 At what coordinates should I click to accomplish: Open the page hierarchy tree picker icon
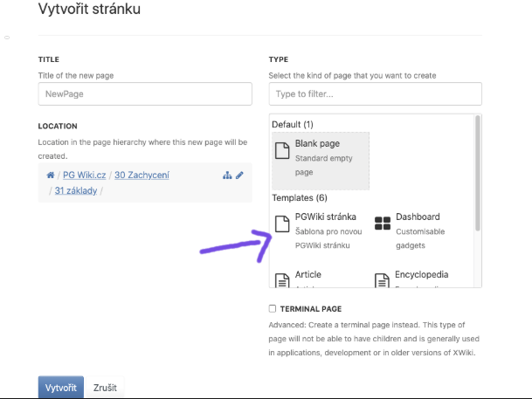pos(227,175)
